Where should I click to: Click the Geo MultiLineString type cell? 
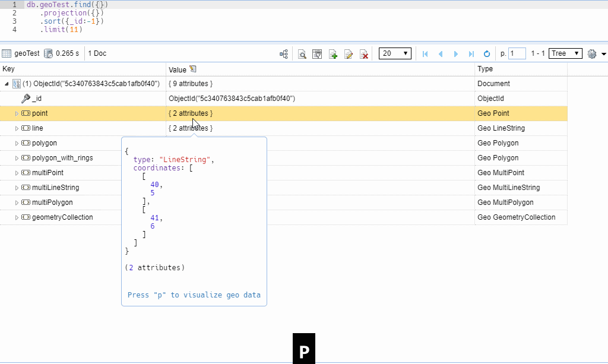508,187
